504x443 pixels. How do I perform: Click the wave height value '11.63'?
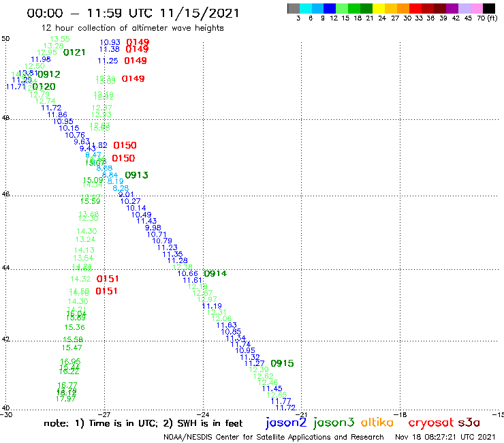[227, 325]
